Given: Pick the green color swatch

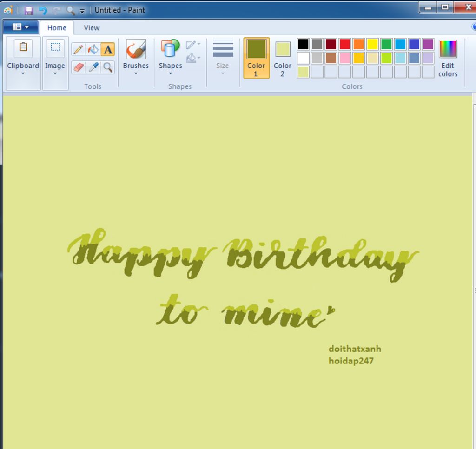Looking at the screenshot, I should 386,44.
